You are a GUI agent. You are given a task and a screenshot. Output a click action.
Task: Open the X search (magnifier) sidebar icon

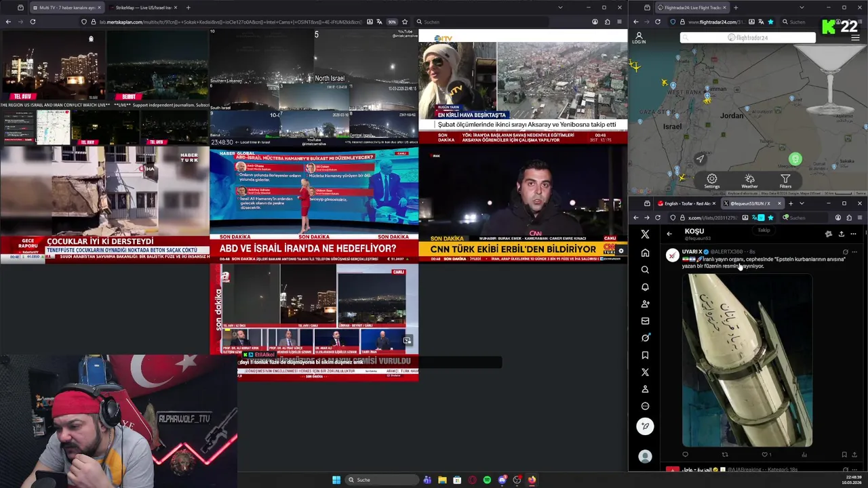(645, 270)
